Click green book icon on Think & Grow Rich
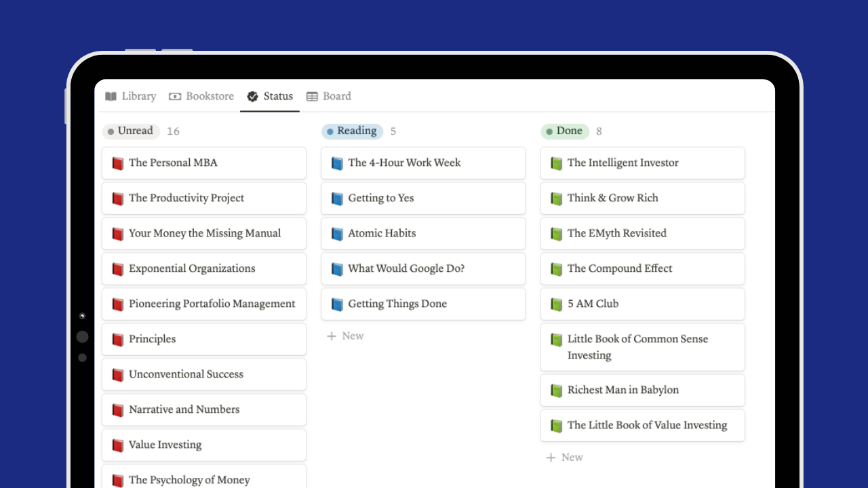868x488 pixels. 557,199
